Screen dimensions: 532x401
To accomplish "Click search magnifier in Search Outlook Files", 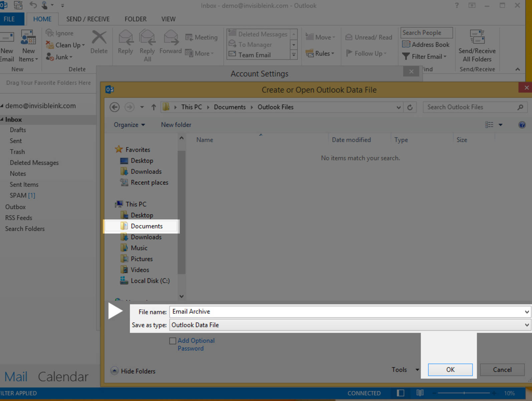I will 520,107.
